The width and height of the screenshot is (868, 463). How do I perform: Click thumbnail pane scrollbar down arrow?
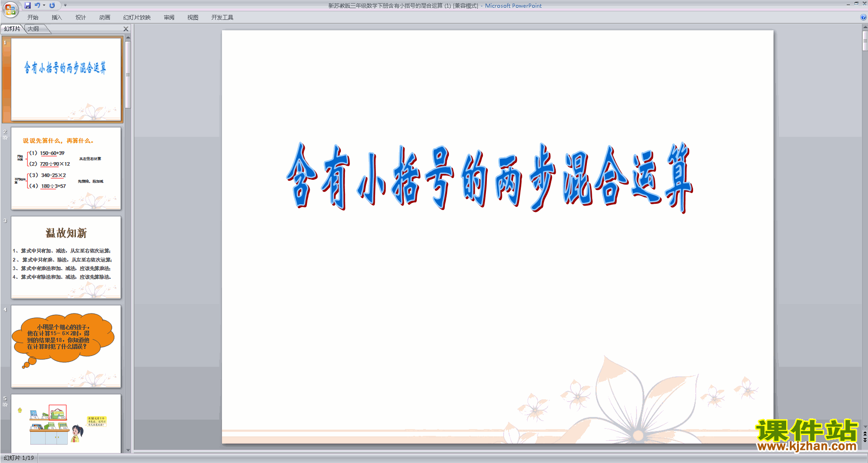(x=128, y=450)
